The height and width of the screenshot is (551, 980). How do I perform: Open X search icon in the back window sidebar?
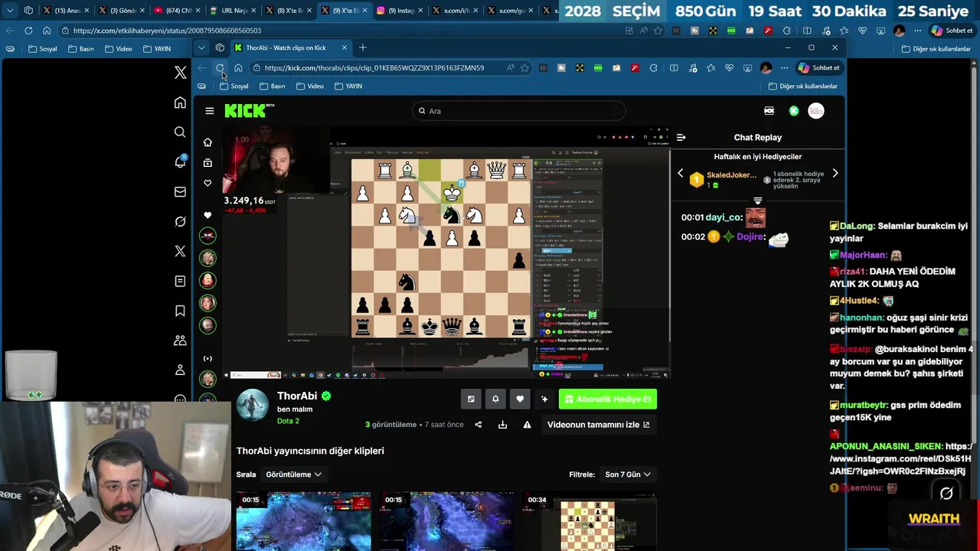(x=180, y=132)
